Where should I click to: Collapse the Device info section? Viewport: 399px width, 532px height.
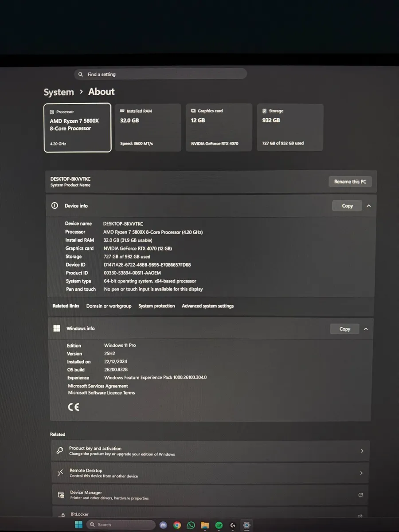(x=368, y=206)
